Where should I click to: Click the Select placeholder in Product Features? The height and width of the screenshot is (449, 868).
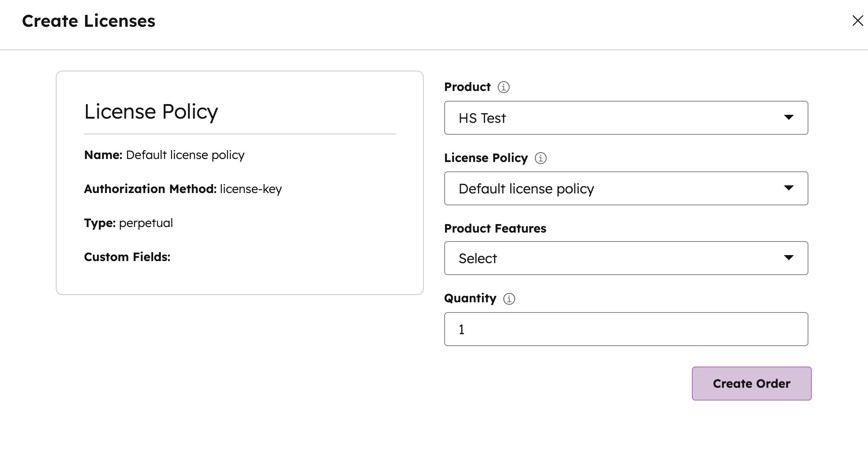478,259
